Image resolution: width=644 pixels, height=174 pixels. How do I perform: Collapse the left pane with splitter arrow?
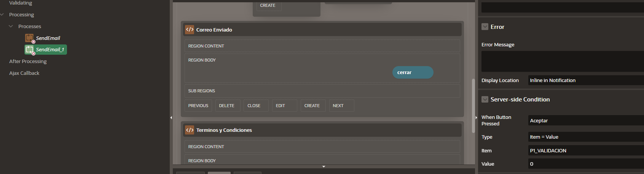click(171, 118)
